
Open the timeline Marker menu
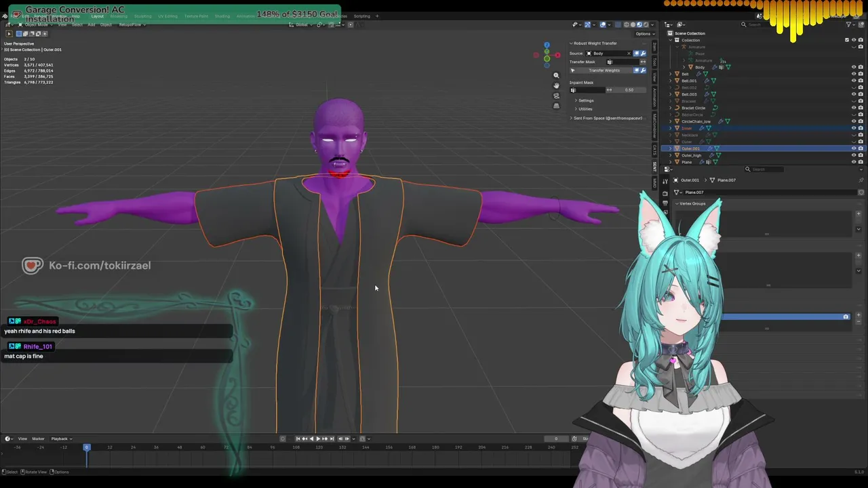point(38,439)
